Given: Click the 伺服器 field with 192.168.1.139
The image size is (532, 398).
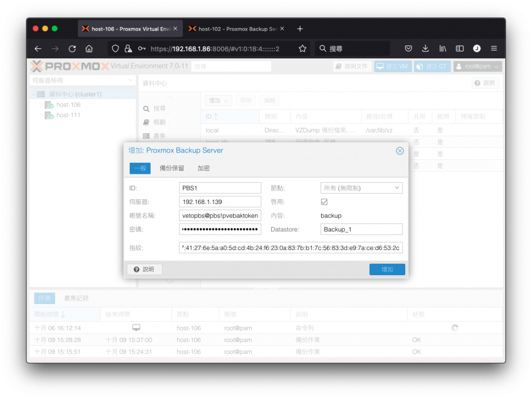Looking at the screenshot, I should tap(220, 202).
